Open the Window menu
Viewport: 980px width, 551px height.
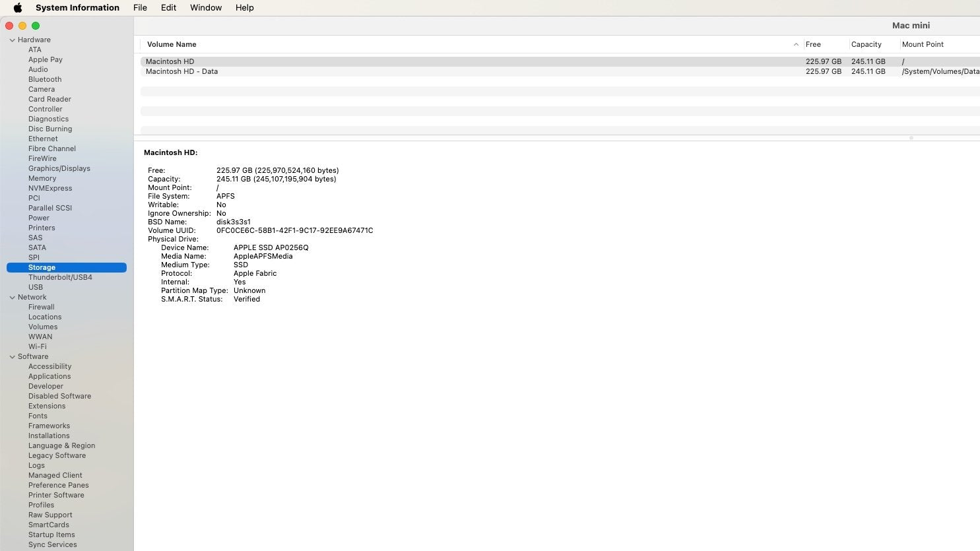[206, 8]
